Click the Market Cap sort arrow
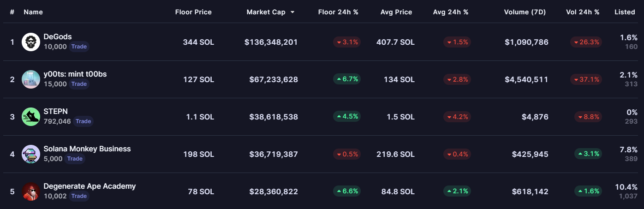Viewport: 644px width, 209px height. [x=292, y=12]
